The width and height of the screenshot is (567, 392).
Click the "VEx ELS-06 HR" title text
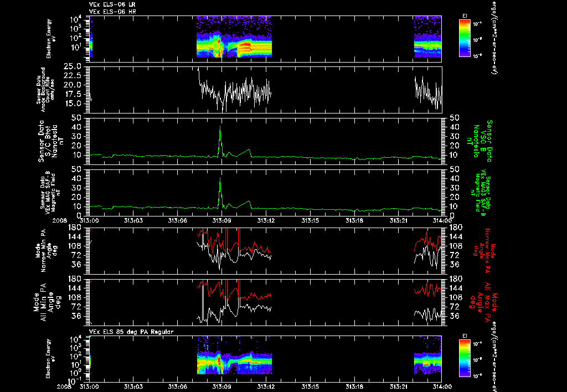coord(112,12)
